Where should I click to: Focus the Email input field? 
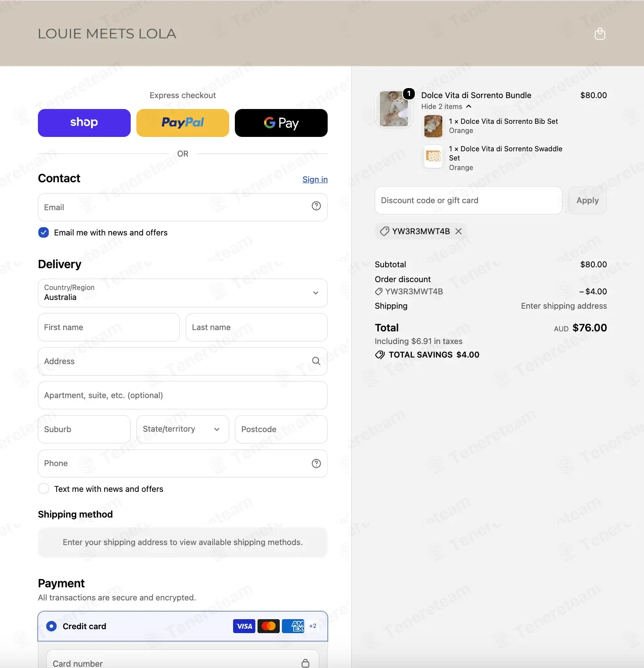tap(183, 207)
